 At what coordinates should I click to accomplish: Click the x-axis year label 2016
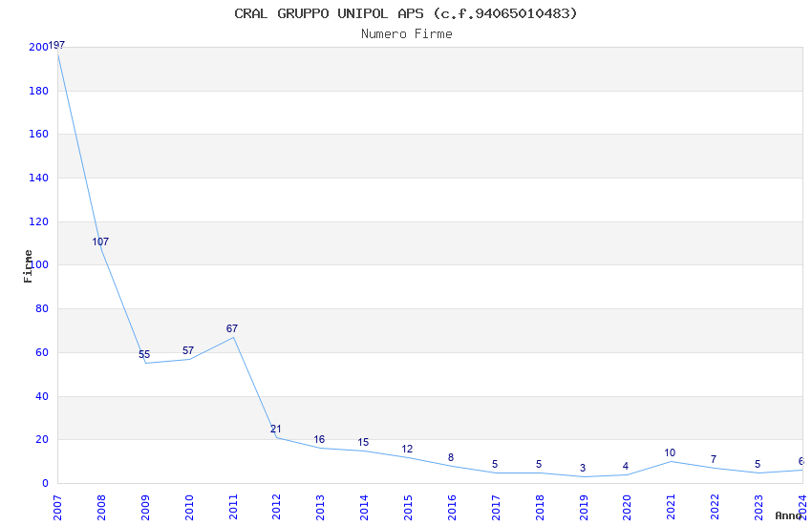452,508
